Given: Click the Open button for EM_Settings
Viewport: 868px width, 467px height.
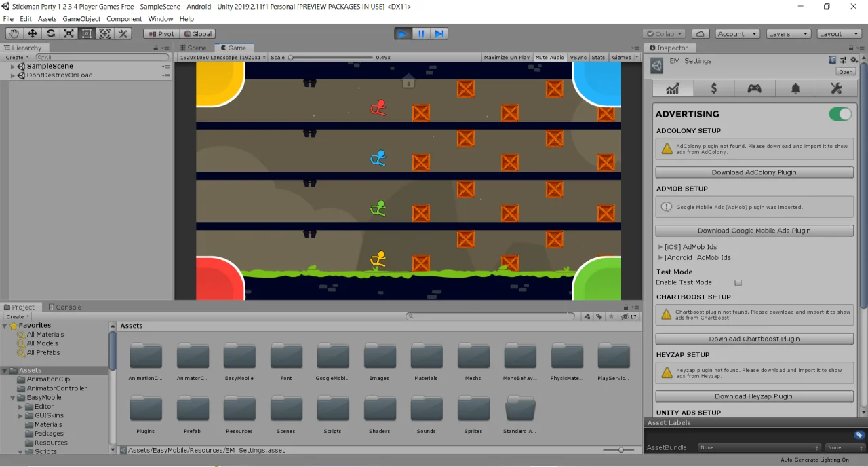Looking at the screenshot, I should click(x=846, y=72).
